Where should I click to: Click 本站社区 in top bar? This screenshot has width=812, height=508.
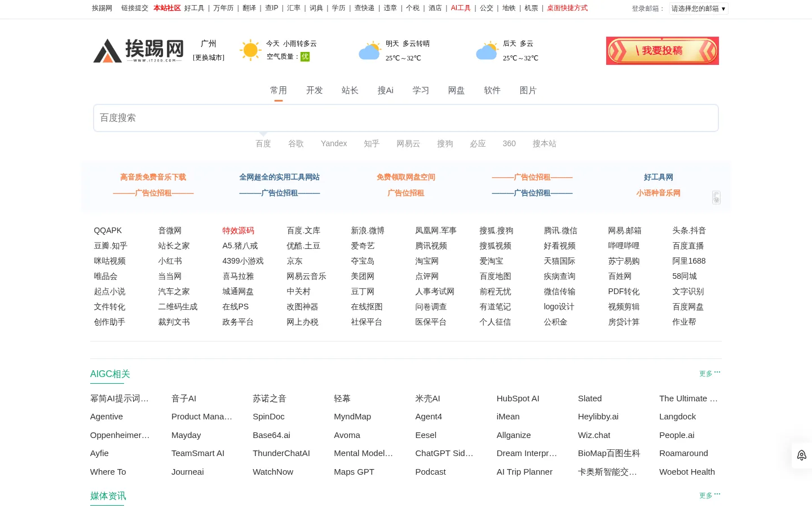click(x=167, y=8)
